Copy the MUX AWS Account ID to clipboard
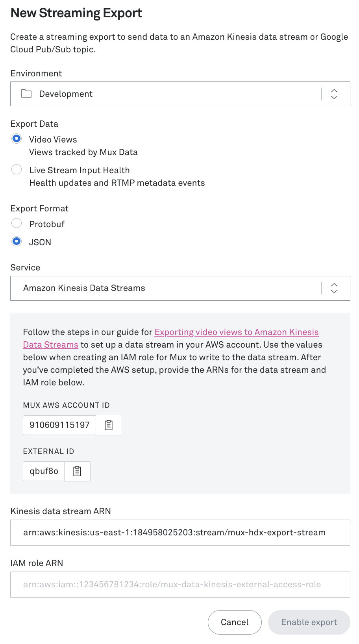Screen dimensions: 359x644 109,425
